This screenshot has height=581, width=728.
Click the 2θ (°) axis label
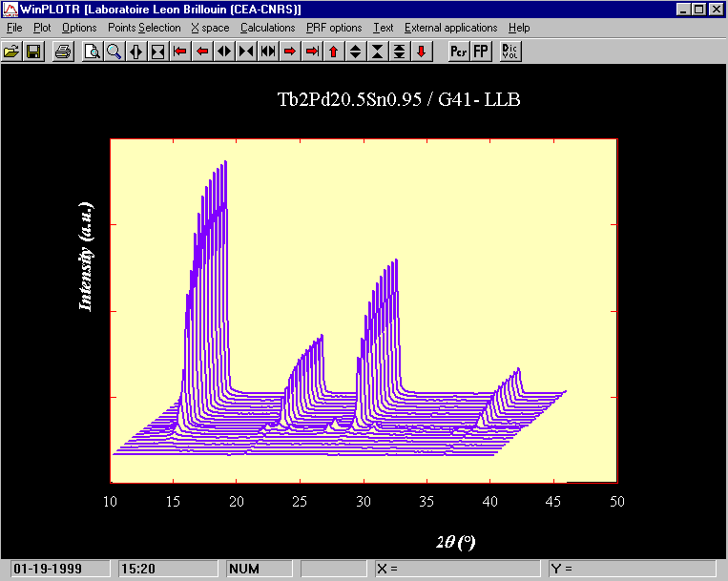pyautogui.click(x=456, y=542)
